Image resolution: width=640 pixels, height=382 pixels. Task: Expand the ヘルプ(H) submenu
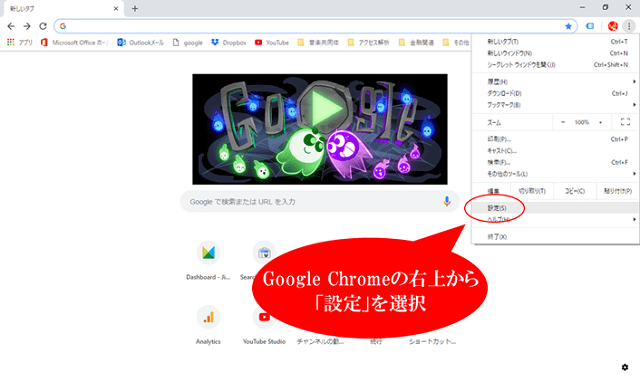click(x=555, y=220)
